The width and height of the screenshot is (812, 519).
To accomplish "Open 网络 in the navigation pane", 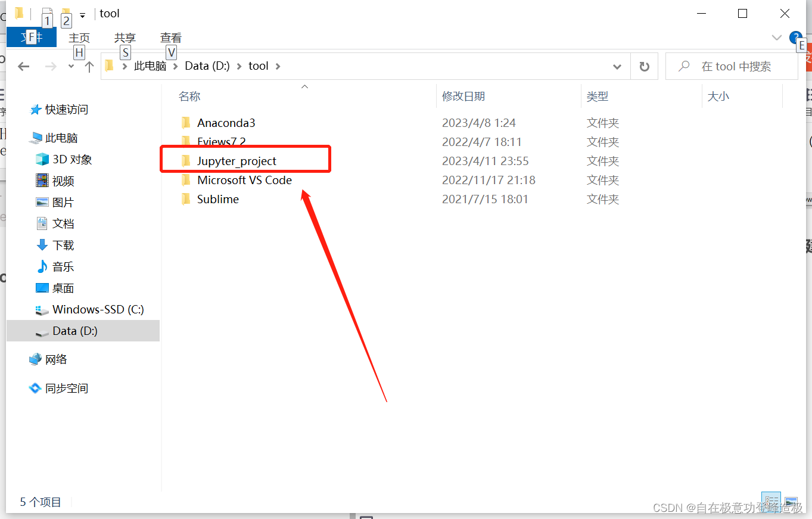I will pyautogui.click(x=56, y=360).
